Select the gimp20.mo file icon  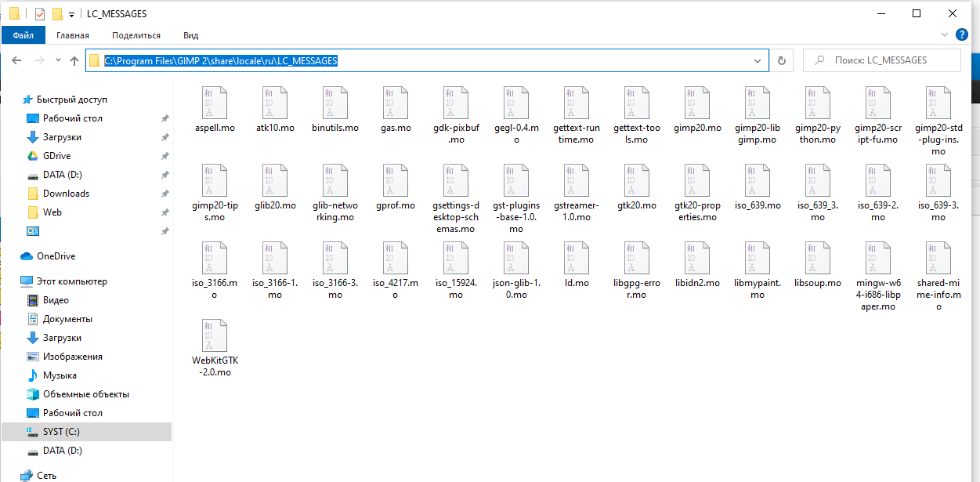pyautogui.click(x=697, y=102)
